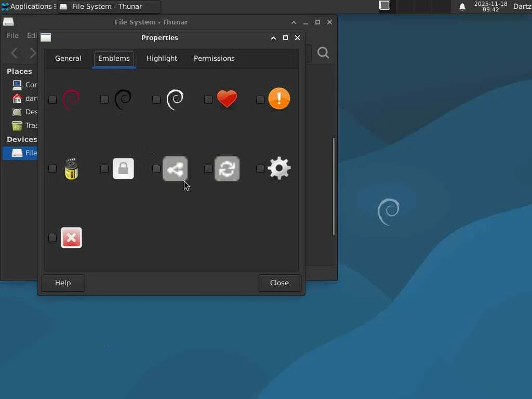
Task: Select the padlock read-only emblem
Action: (x=123, y=169)
